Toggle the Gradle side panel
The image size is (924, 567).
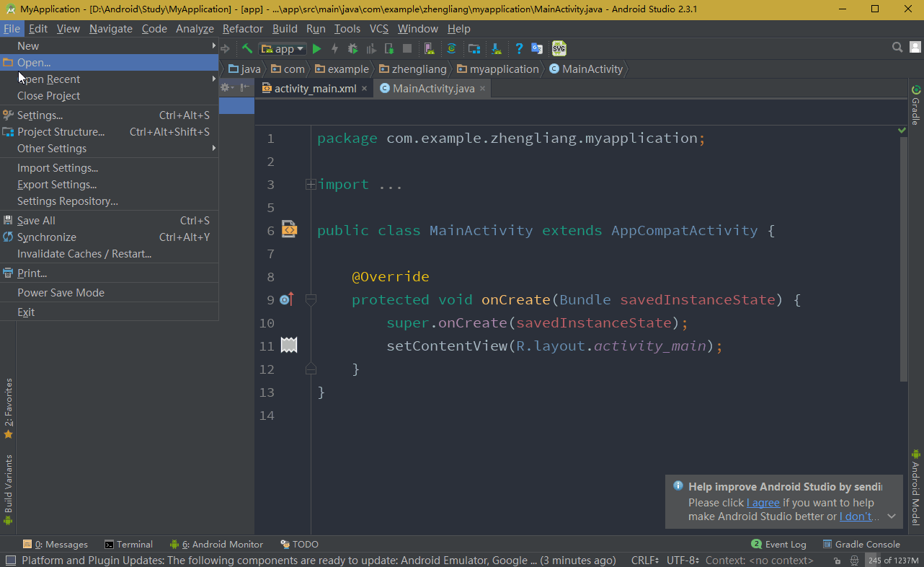pyautogui.click(x=916, y=105)
